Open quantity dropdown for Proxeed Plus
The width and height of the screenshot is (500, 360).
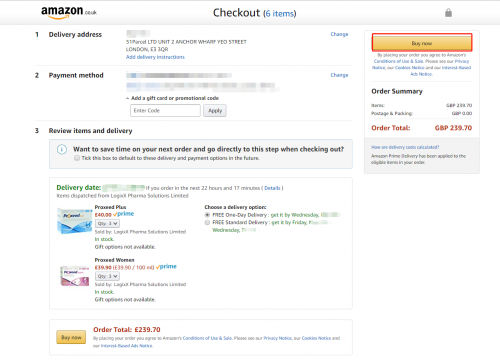coord(107,223)
